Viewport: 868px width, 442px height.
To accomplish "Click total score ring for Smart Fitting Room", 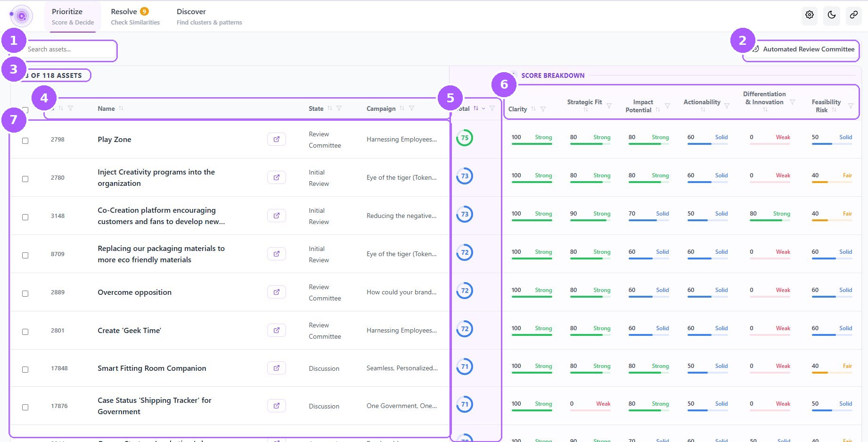I will click(465, 367).
